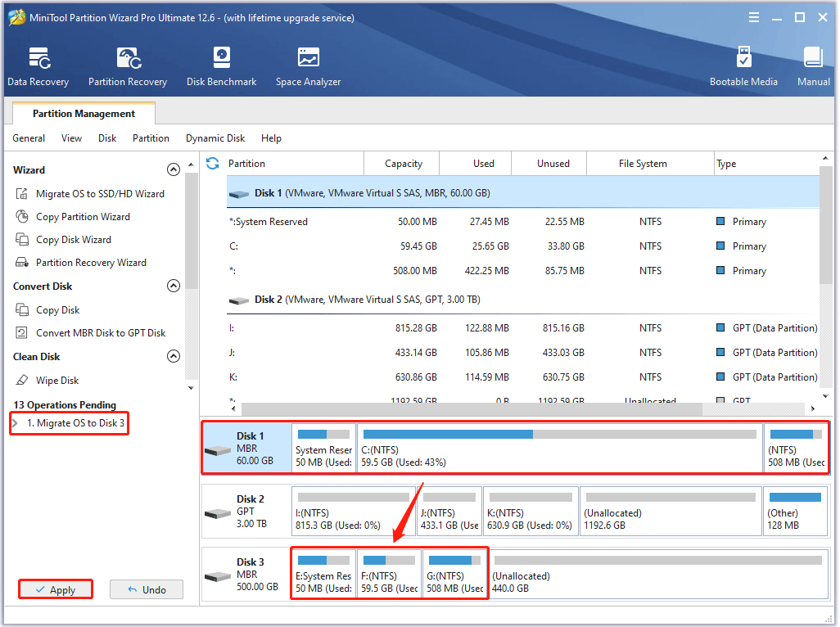The width and height of the screenshot is (840, 627).
Task: Open the Disk menu
Action: [107, 138]
